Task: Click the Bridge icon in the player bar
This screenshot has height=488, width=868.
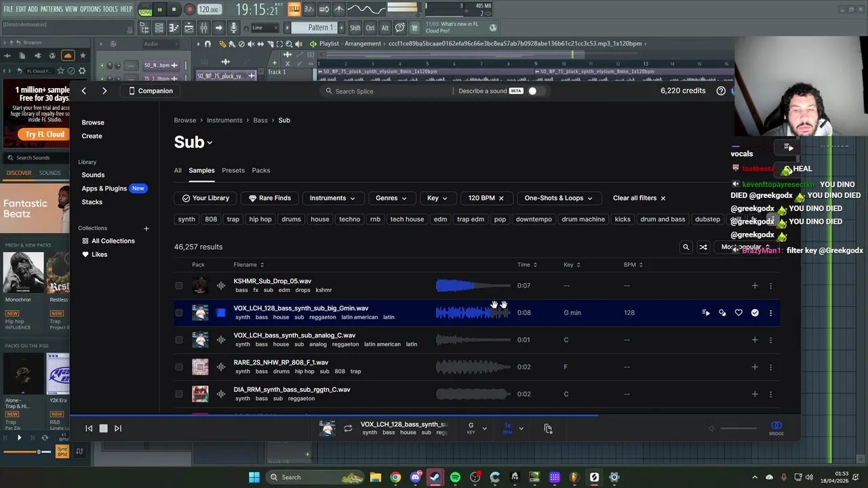Action: pos(776,428)
